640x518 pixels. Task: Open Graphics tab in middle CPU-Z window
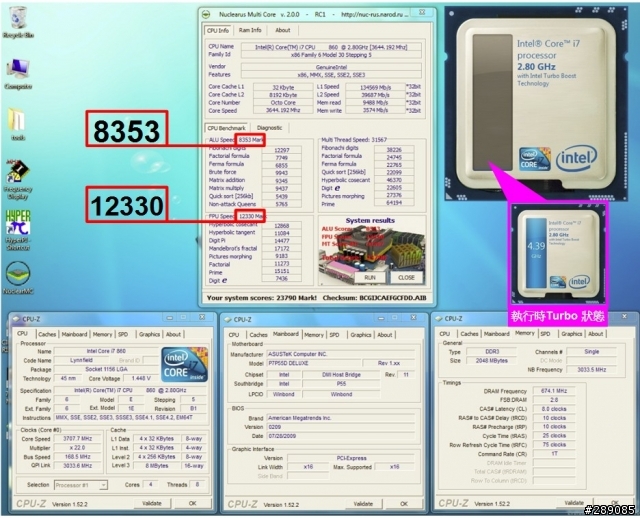pyautogui.click(x=361, y=335)
